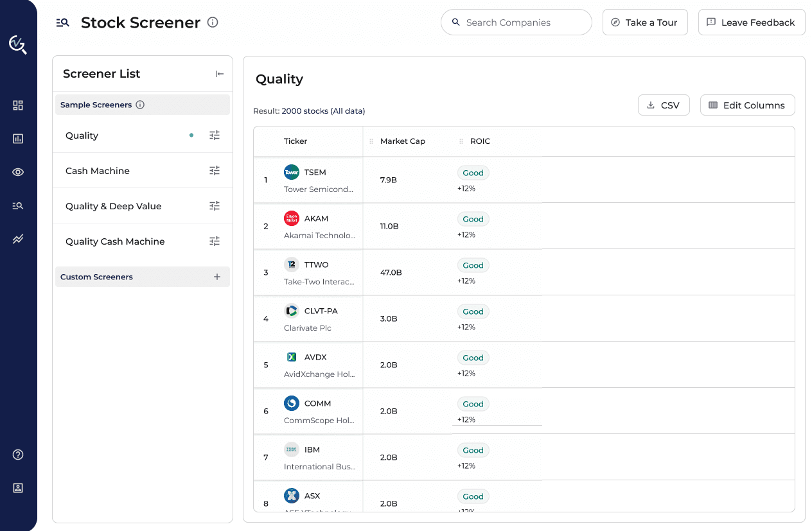Sort by the Ticker column header
The height and width of the screenshot is (531, 812).
(x=296, y=141)
